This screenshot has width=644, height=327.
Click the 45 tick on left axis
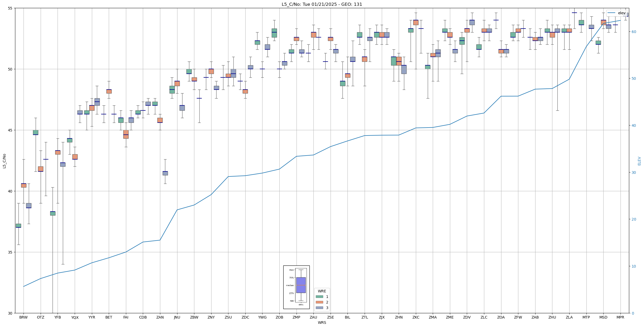(10, 130)
